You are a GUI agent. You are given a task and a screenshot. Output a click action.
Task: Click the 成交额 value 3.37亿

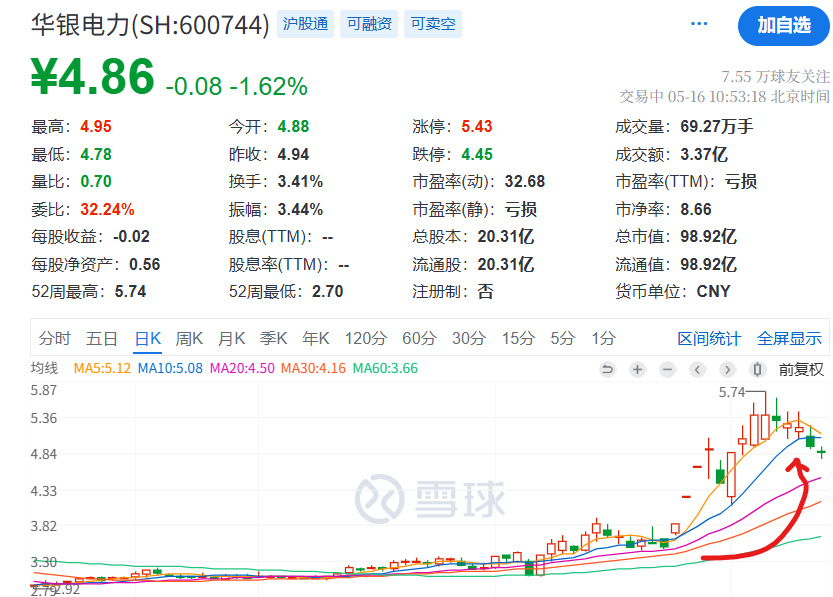pos(704,155)
